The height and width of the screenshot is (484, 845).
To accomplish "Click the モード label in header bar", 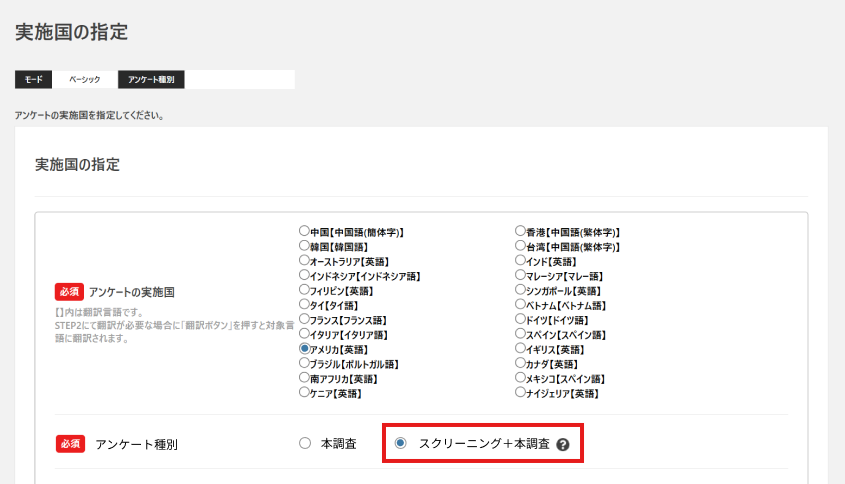I will [x=33, y=79].
